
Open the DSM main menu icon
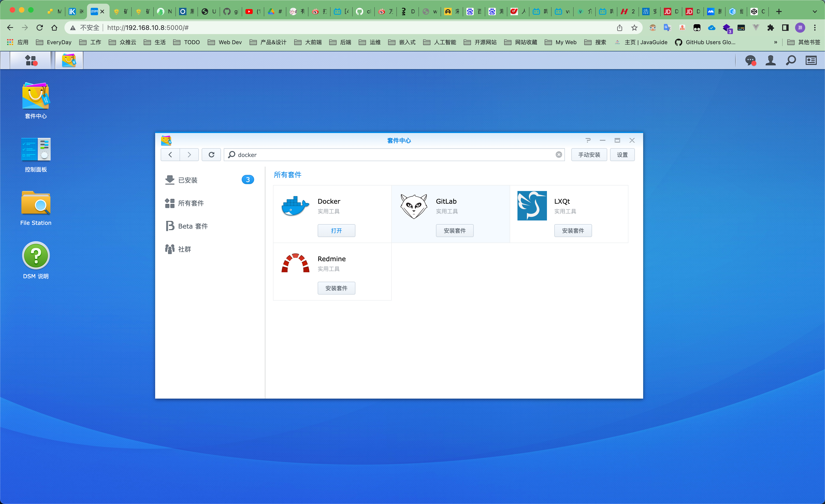click(31, 60)
